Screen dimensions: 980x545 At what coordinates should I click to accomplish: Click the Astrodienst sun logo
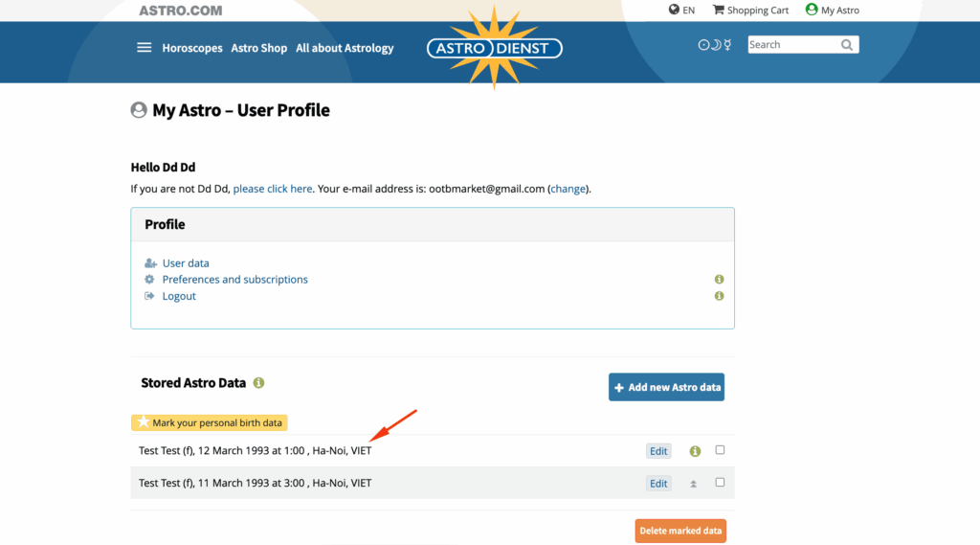point(495,48)
